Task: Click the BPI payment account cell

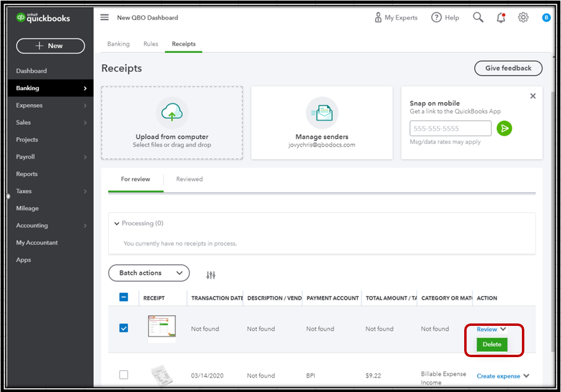Action: tap(310, 376)
